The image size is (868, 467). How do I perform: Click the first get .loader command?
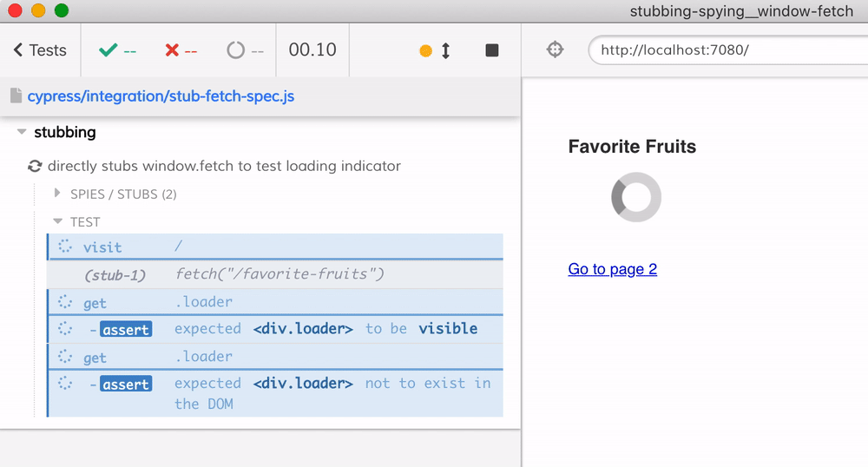275,302
